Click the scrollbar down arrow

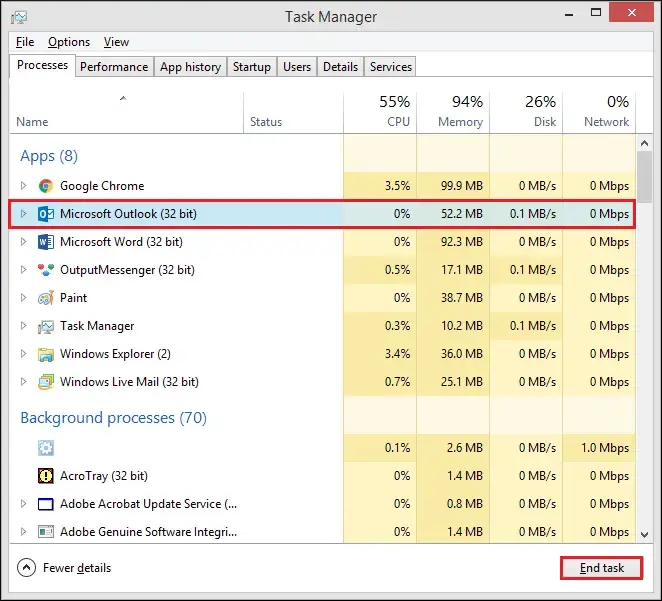[x=644, y=535]
